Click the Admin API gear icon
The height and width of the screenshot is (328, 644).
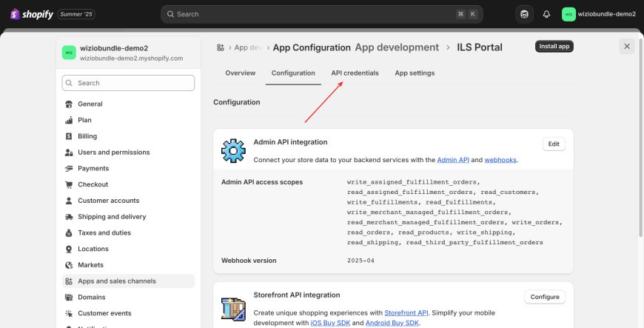pyautogui.click(x=233, y=150)
